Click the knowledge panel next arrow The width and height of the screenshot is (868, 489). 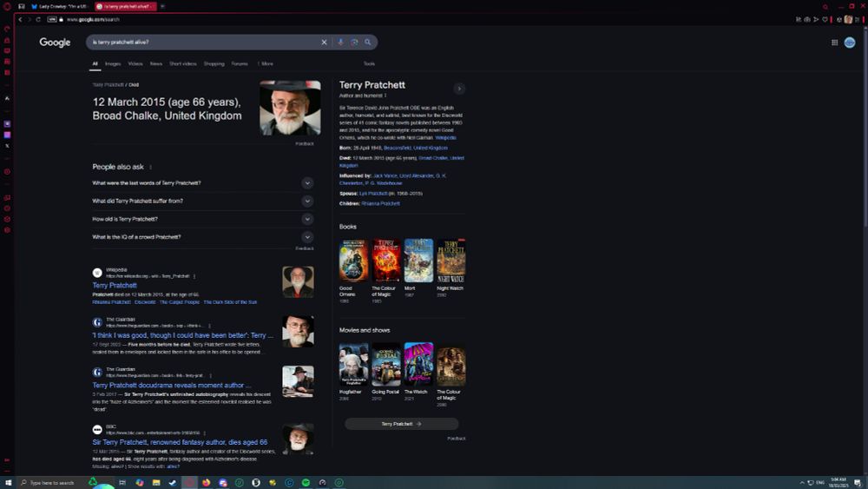pos(459,89)
